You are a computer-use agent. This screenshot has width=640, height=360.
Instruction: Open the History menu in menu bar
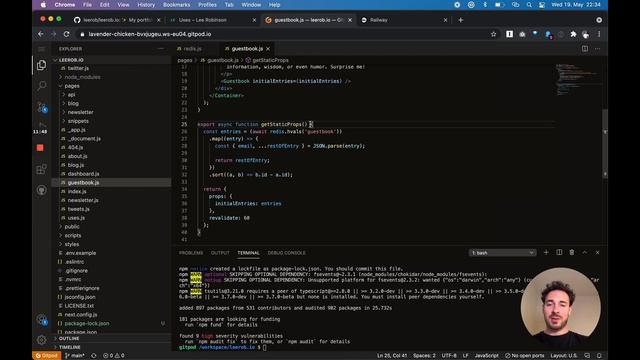click(146, 5)
